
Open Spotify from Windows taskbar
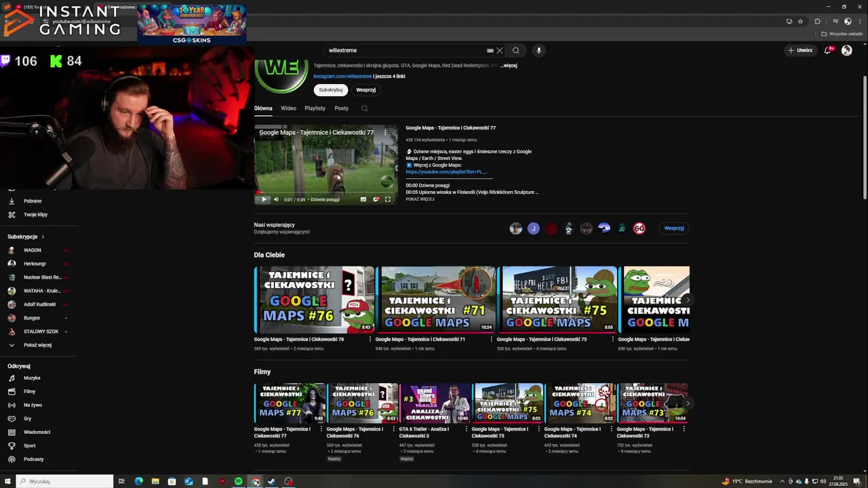click(x=239, y=481)
